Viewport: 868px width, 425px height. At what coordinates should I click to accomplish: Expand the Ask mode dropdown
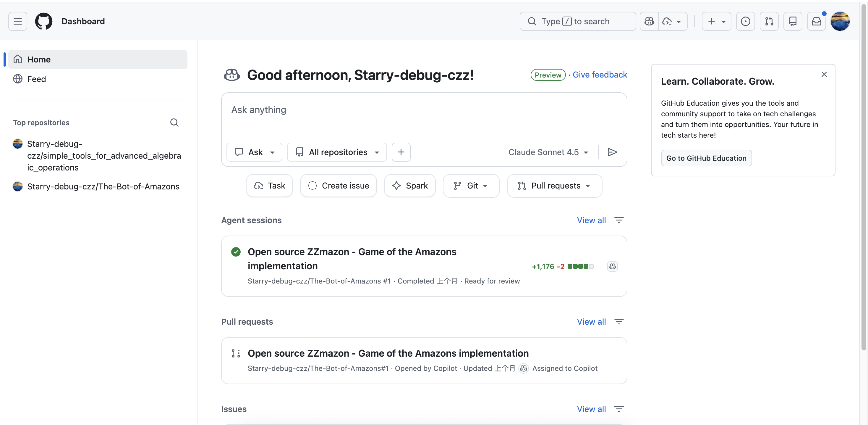254,152
